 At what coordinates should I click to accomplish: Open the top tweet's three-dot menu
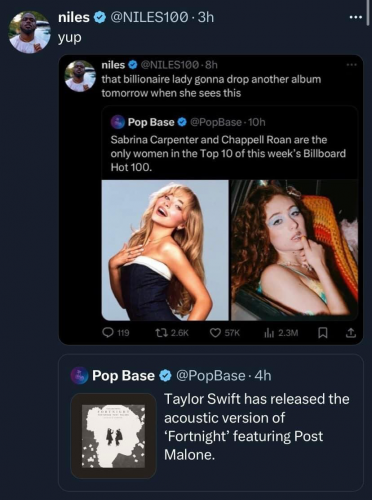pos(355,17)
